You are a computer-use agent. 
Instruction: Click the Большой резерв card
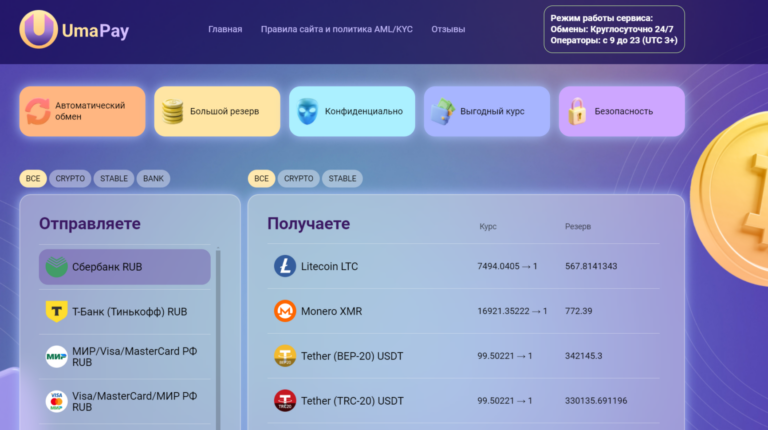[x=217, y=111]
